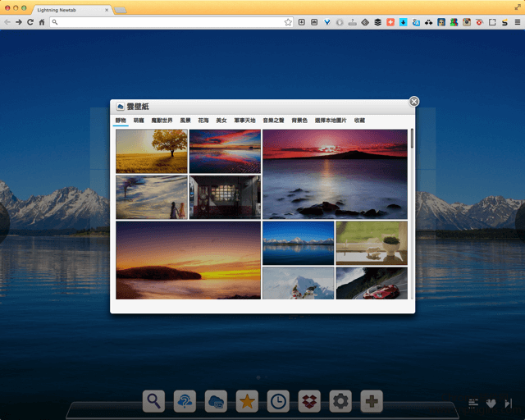Open the clock history dock icon
The image size is (525, 420).
tap(278, 401)
